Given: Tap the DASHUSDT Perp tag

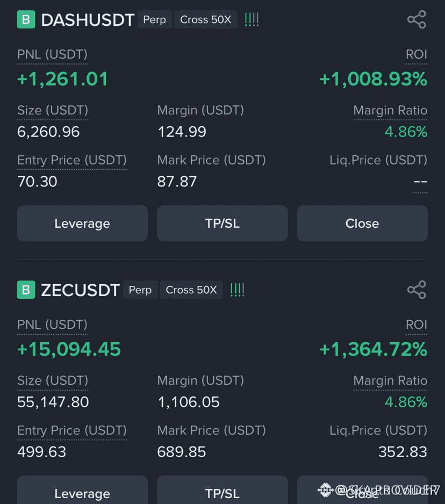Looking at the screenshot, I should (154, 20).
